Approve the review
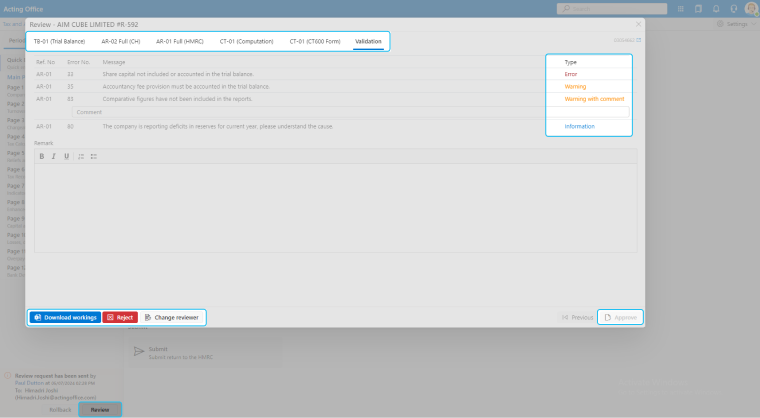 coord(620,317)
